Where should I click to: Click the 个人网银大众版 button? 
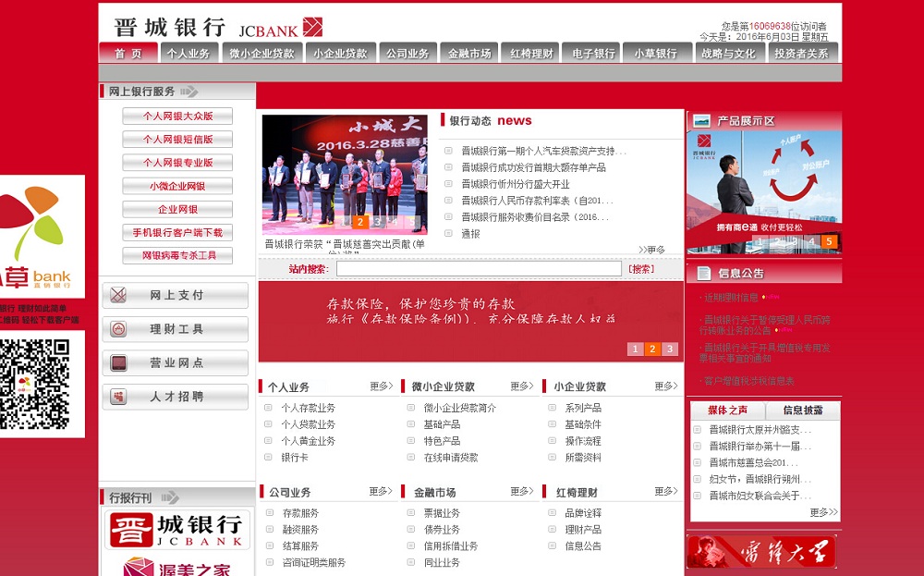[x=177, y=116]
